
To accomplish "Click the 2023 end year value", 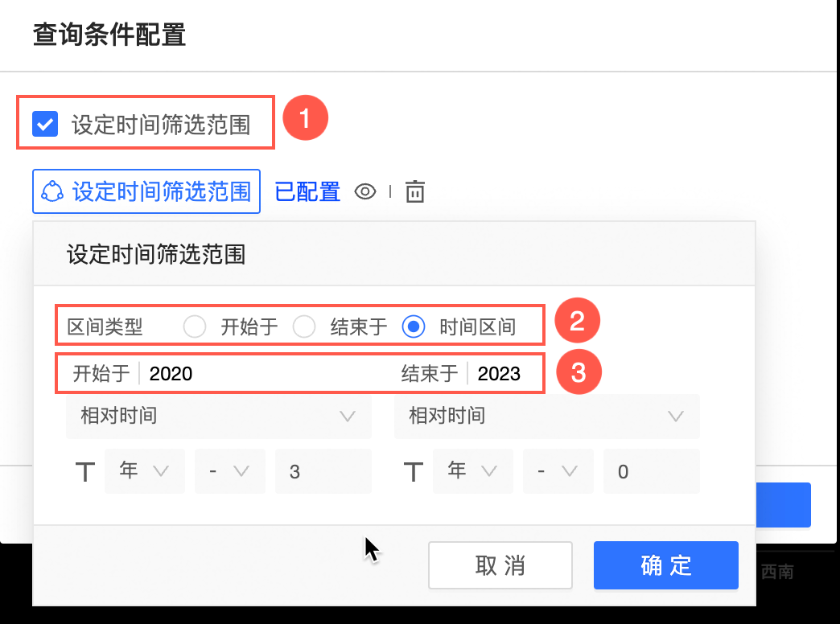I will tap(499, 373).
